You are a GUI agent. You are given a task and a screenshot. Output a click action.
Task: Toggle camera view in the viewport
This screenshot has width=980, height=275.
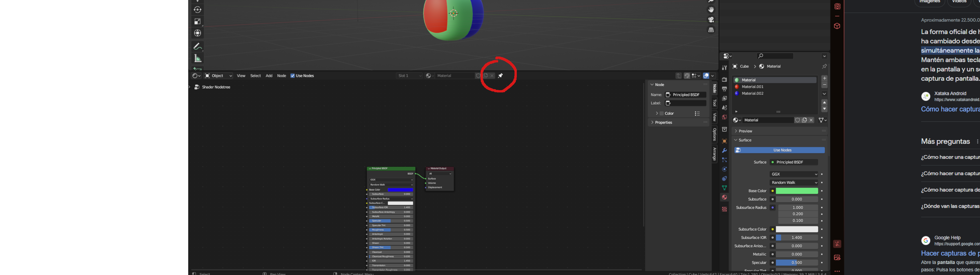[711, 19]
